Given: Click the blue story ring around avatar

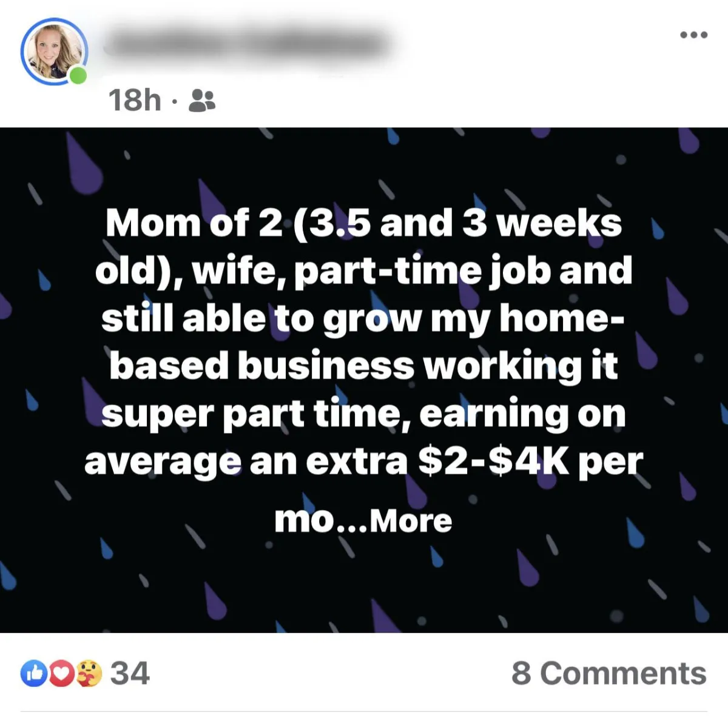Looking at the screenshot, I should click(x=54, y=52).
